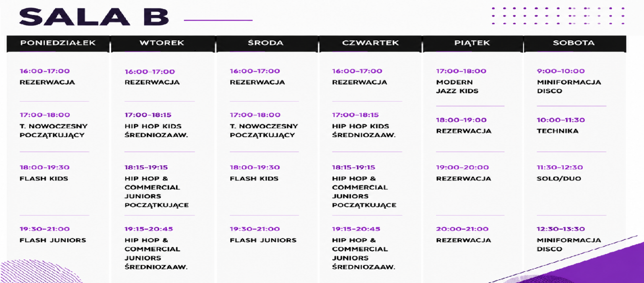Select the CZWARTEK day header
644x283 pixels.
(370, 43)
